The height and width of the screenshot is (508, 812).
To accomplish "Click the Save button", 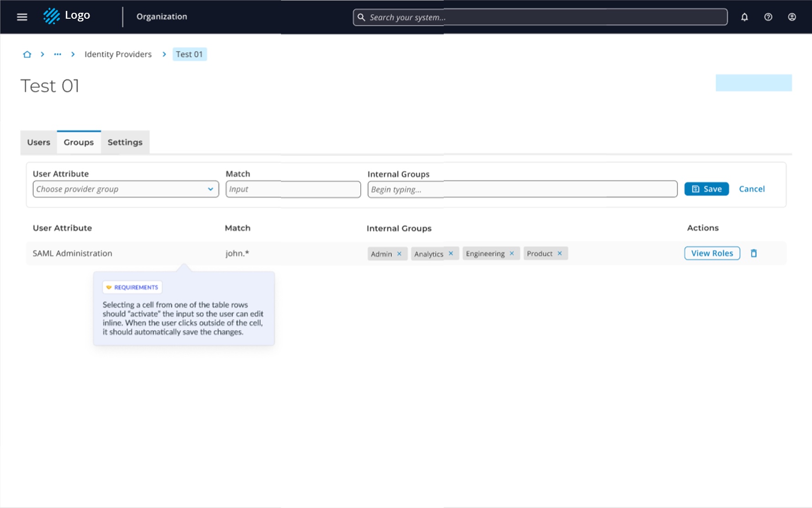I will pos(707,189).
